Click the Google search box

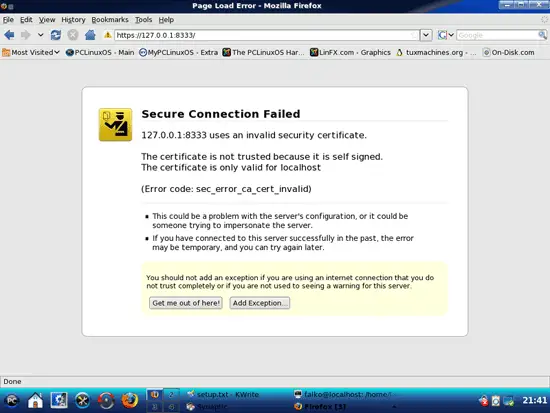click(x=497, y=35)
